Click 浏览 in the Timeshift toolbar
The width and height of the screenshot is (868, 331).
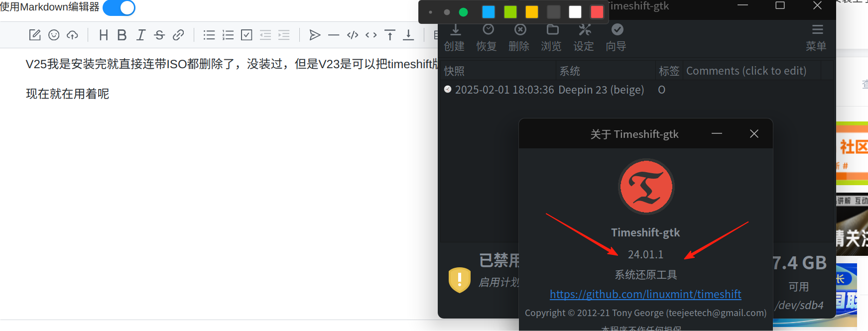click(551, 38)
